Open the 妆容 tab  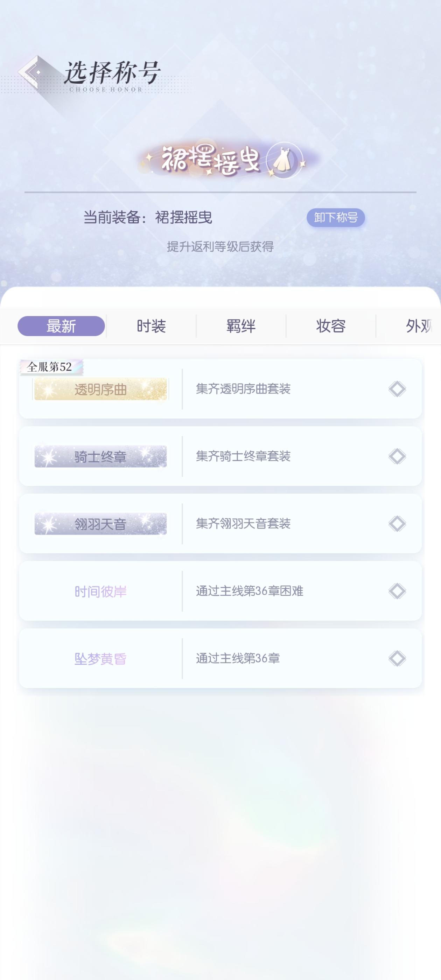[331, 326]
